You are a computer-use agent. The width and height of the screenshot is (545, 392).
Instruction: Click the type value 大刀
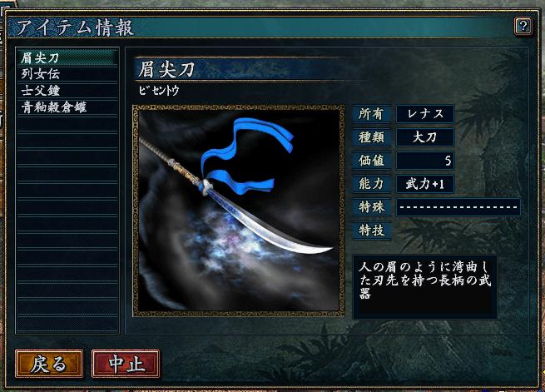pyautogui.click(x=425, y=137)
